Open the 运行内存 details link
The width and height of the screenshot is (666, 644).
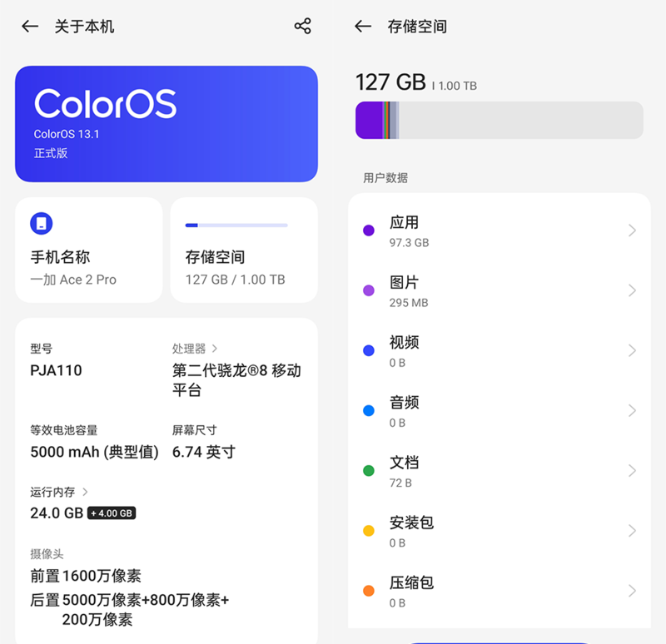(x=60, y=493)
